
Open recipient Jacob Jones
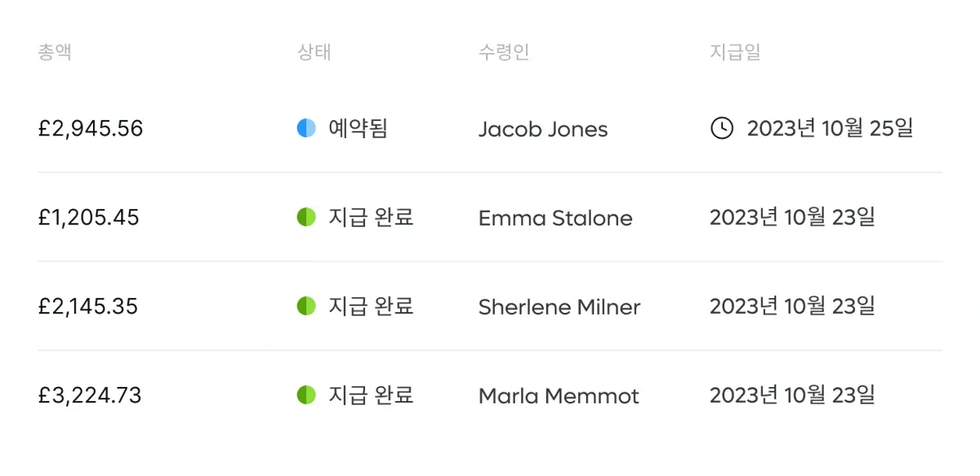coord(543,129)
